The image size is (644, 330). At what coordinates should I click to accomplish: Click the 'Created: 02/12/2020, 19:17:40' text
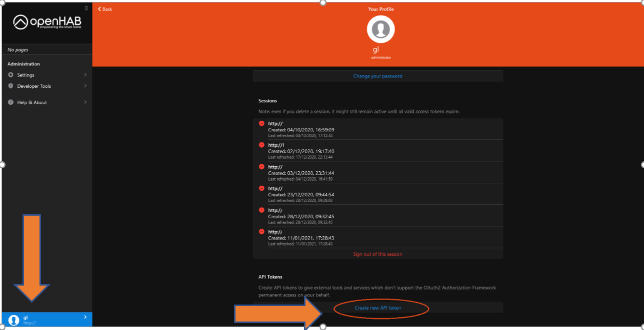(301, 151)
